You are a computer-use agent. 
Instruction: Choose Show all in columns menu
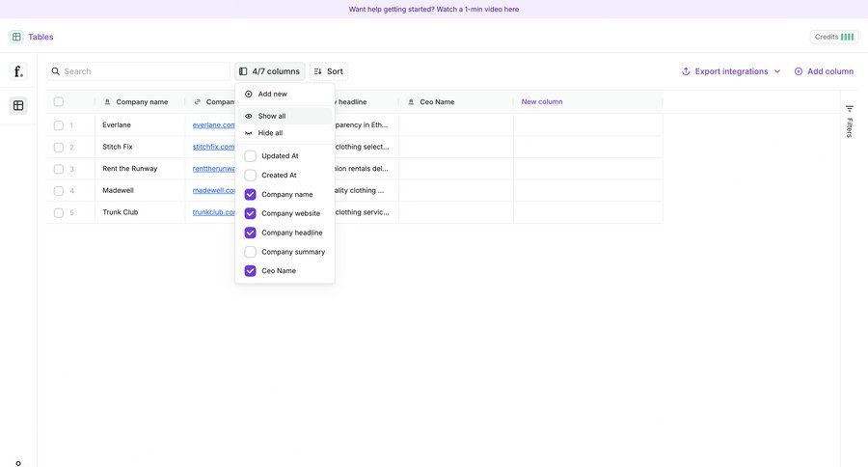click(x=285, y=116)
